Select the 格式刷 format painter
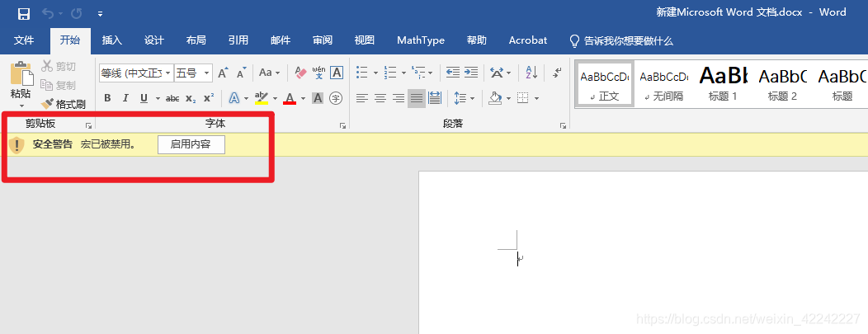868x334 pixels. 64,104
